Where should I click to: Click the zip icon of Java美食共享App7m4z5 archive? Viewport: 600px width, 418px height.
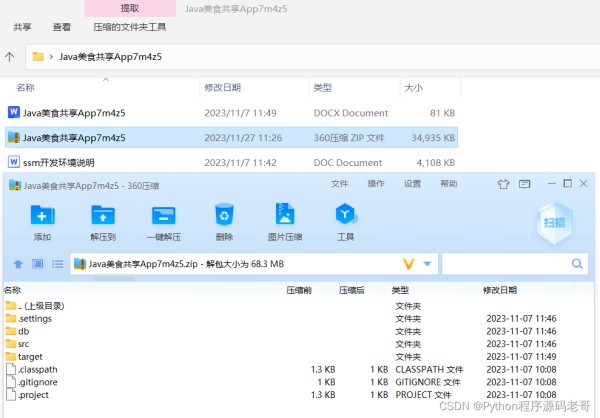(x=14, y=137)
